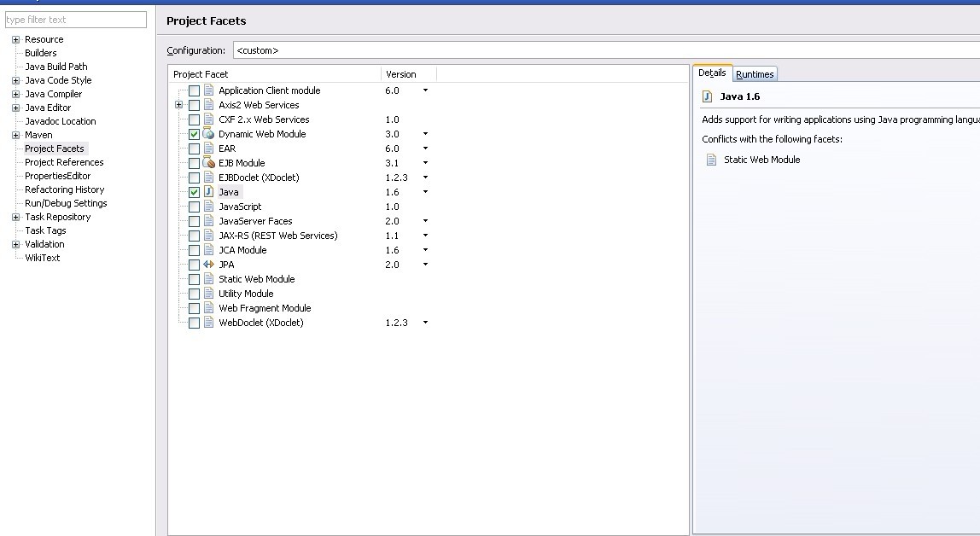This screenshot has height=536, width=980.
Task: Select Run/Debug Settings in sidebar
Action: point(66,203)
